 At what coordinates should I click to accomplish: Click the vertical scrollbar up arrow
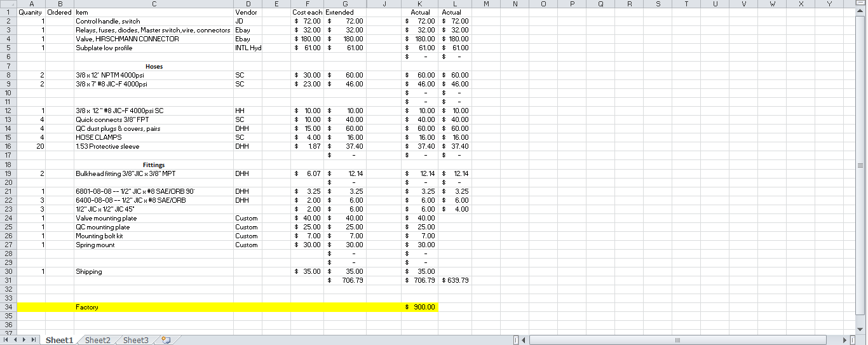pyautogui.click(x=861, y=12)
